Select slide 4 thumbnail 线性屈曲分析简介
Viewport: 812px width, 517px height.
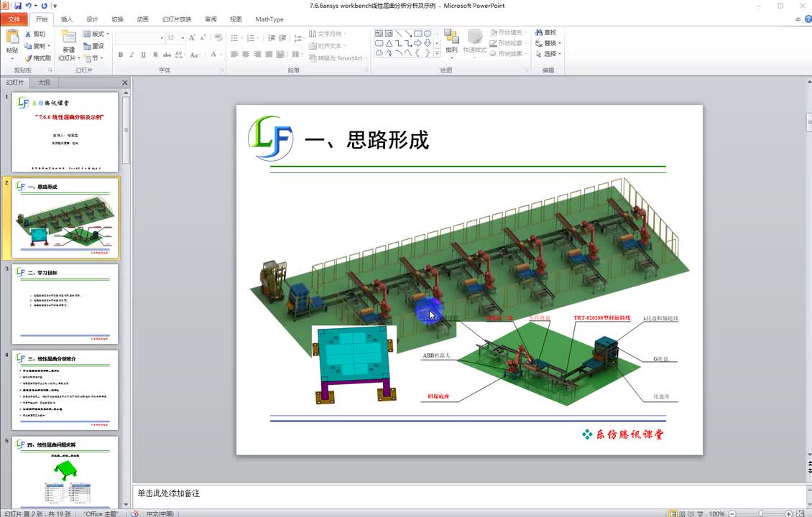(x=65, y=390)
